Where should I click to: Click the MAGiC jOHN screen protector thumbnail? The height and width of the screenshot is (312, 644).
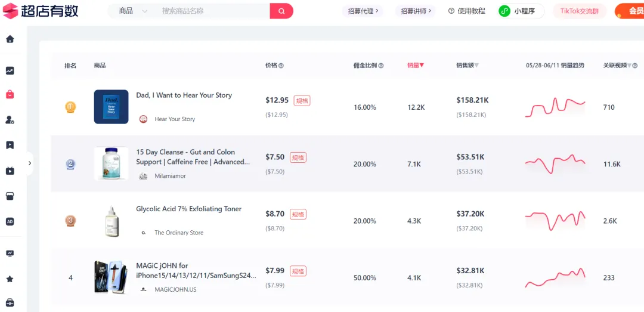(x=111, y=277)
